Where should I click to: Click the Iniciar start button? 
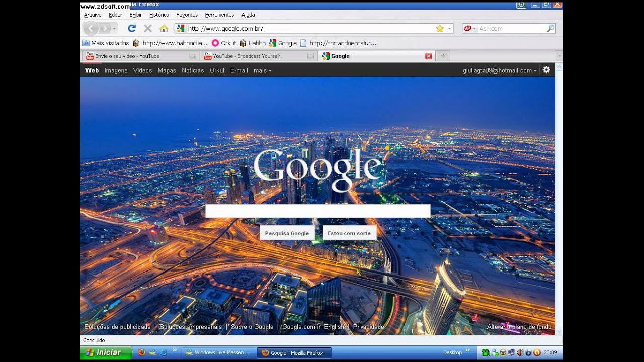[106, 352]
